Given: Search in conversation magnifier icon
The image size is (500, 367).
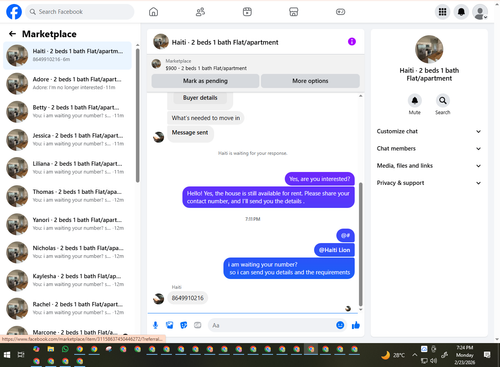Looking at the screenshot, I should tap(443, 100).
